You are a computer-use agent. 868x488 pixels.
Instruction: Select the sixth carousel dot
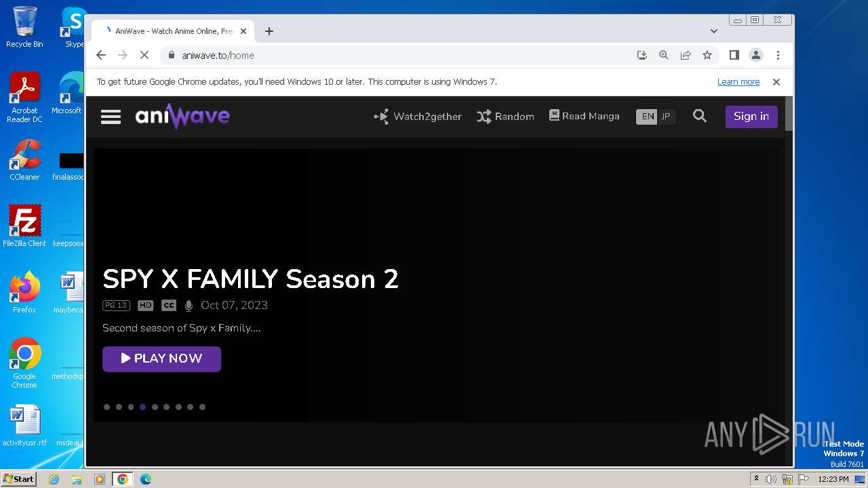[x=166, y=407]
